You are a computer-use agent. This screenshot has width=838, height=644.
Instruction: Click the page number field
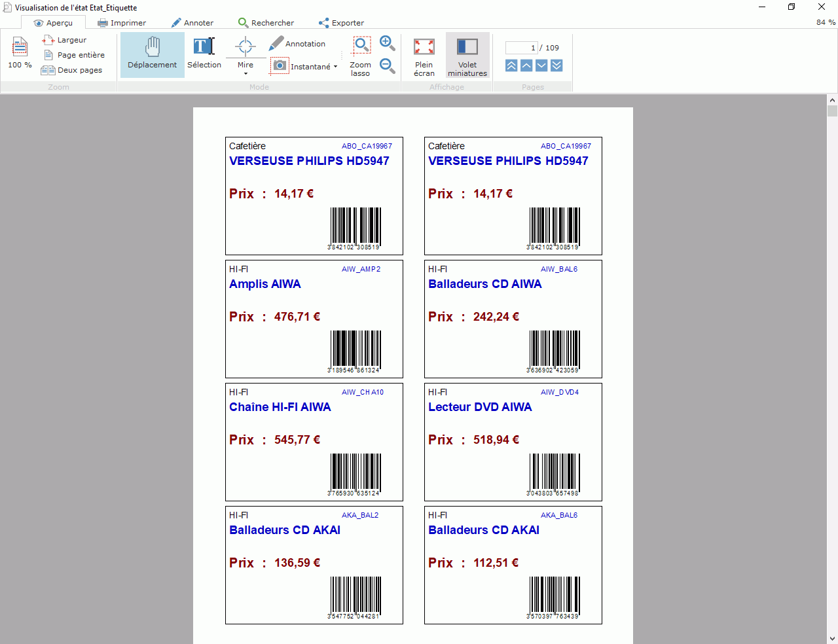[x=521, y=48]
